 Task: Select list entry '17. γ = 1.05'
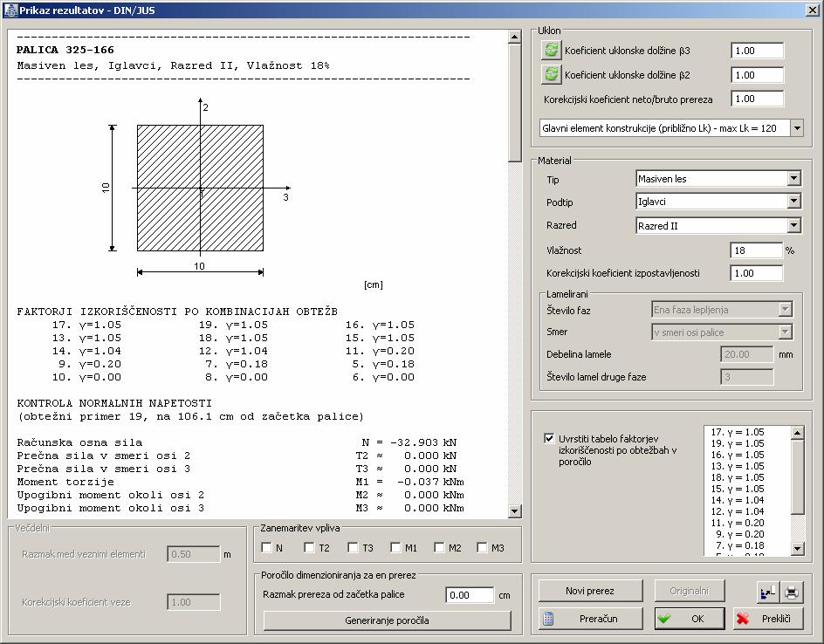[738, 432]
